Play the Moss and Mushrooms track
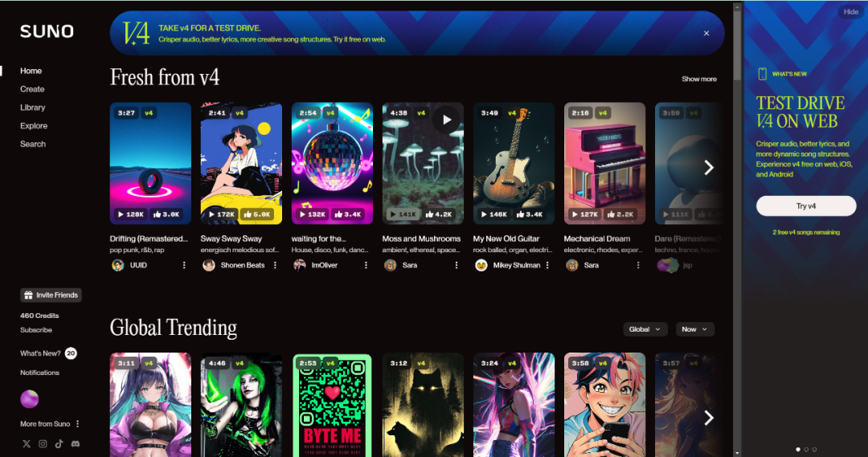The height and width of the screenshot is (457, 868). (x=447, y=120)
